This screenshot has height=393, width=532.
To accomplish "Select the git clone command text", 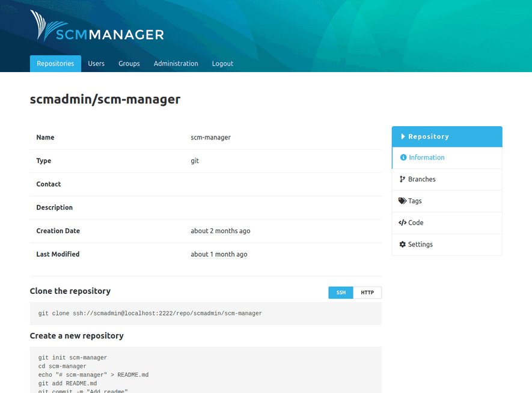I will tap(149, 313).
